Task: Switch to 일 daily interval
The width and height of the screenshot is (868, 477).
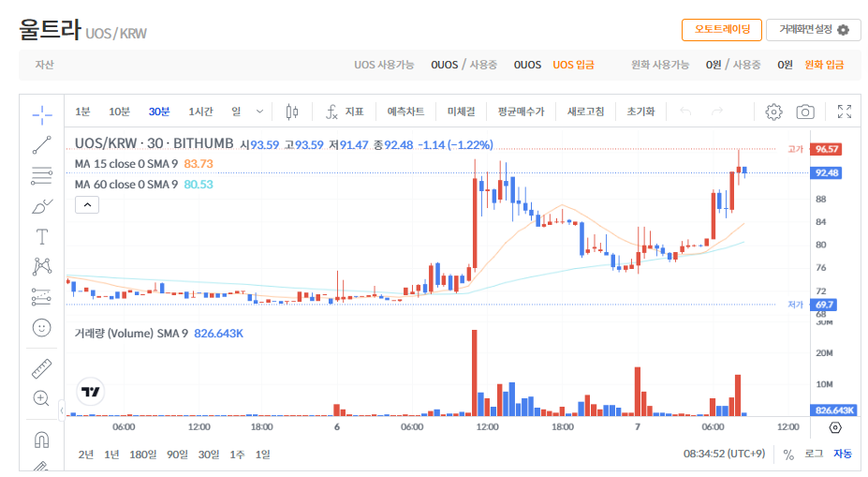Action: [x=236, y=112]
